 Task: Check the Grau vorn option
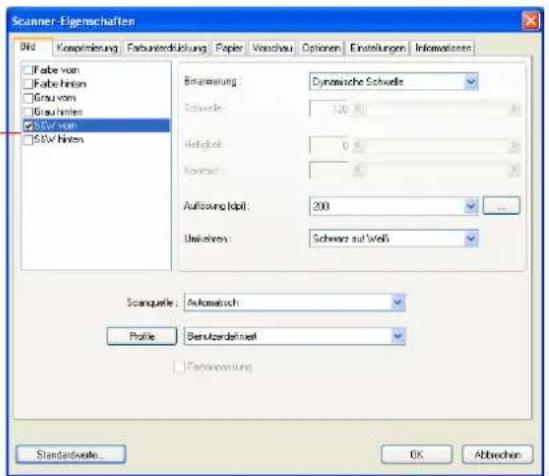point(28,98)
